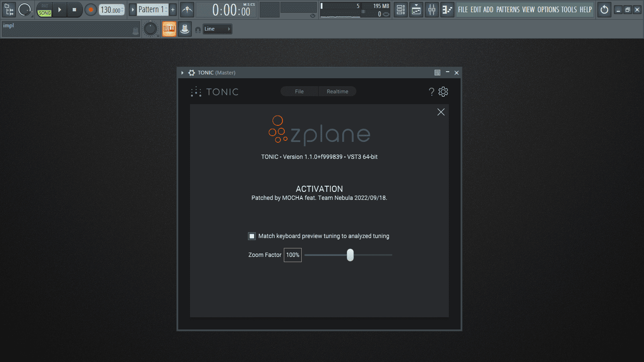
Task: Switch to SONG mode
Action: [44, 13]
